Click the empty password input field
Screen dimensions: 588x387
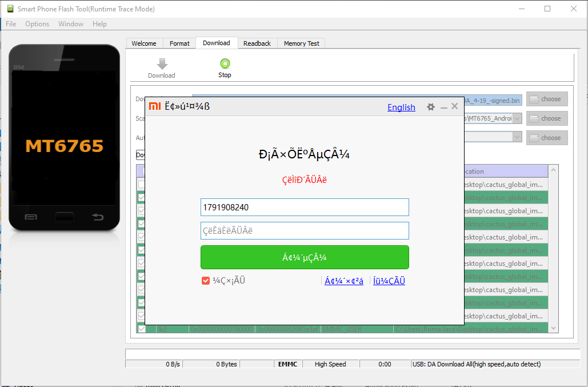(x=305, y=230)
